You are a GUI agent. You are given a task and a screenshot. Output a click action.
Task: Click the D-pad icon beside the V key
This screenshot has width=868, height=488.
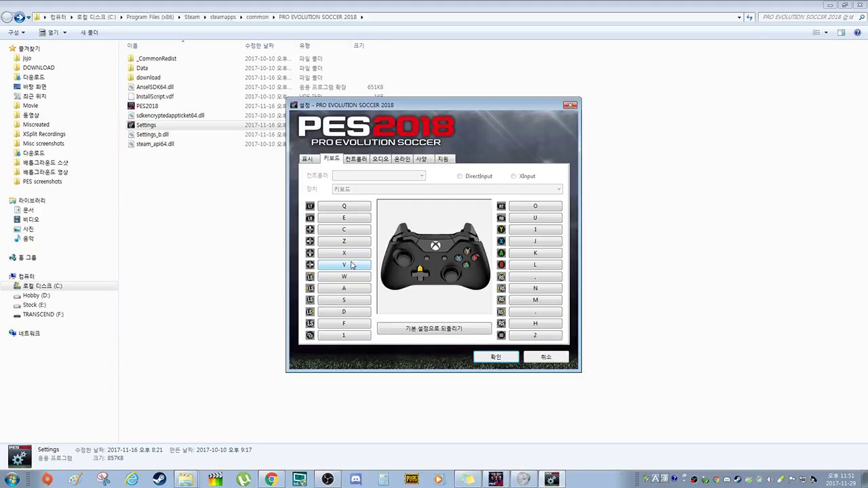pos(310,265)
